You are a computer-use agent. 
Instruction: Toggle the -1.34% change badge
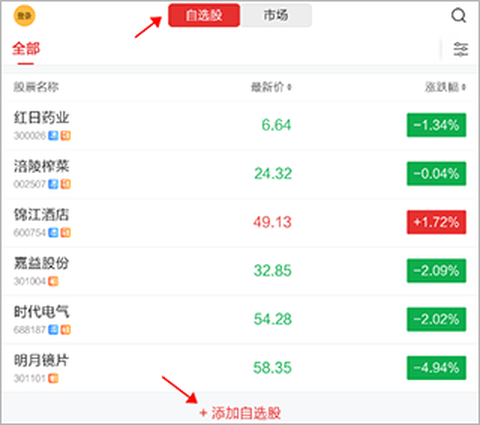[436, 125]
